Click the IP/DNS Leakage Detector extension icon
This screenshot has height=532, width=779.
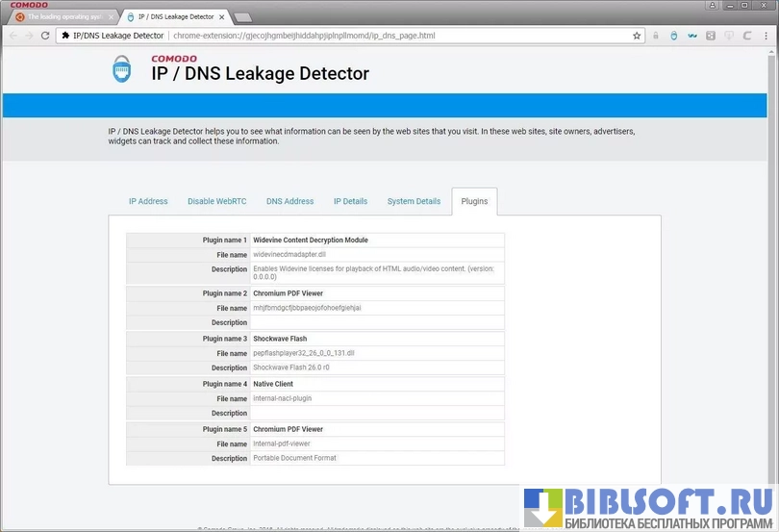[673, 36]
